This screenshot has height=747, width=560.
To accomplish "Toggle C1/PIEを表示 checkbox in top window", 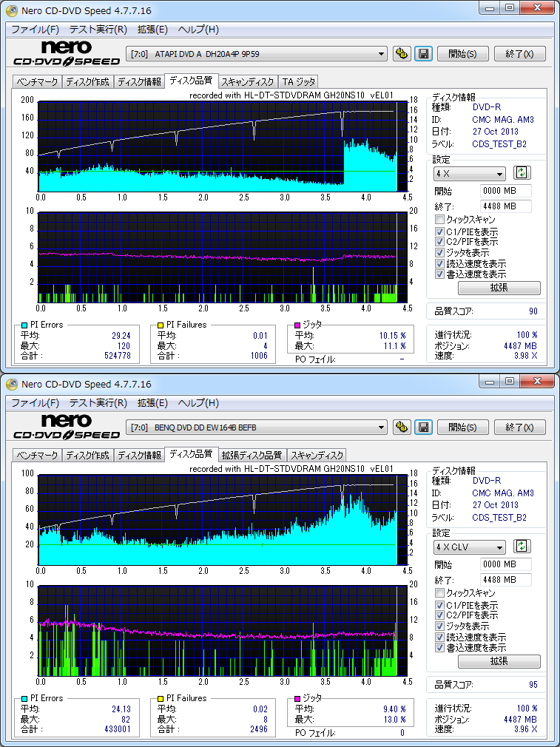I will point(439,232).
